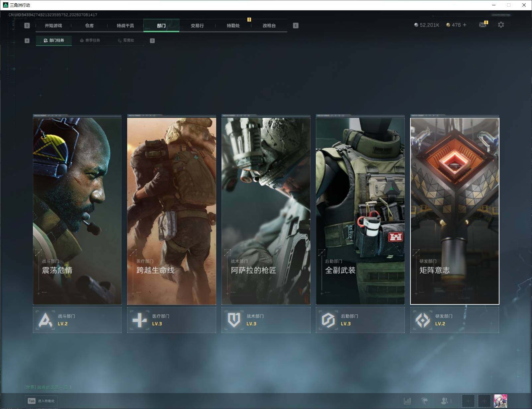The image size is (532, 409).
Task: Select the 战斗部门 LV.2 emblem icon
Action: coord(45,320)
